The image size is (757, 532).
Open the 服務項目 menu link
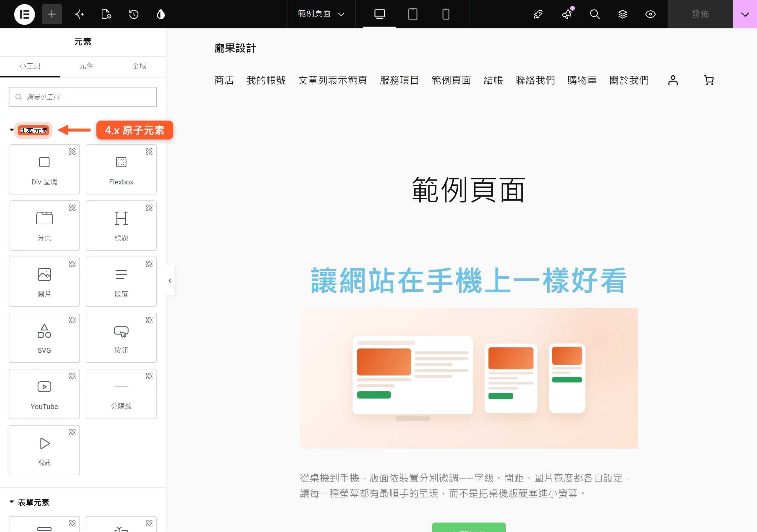pyautogui.click(x=399, y=80)
